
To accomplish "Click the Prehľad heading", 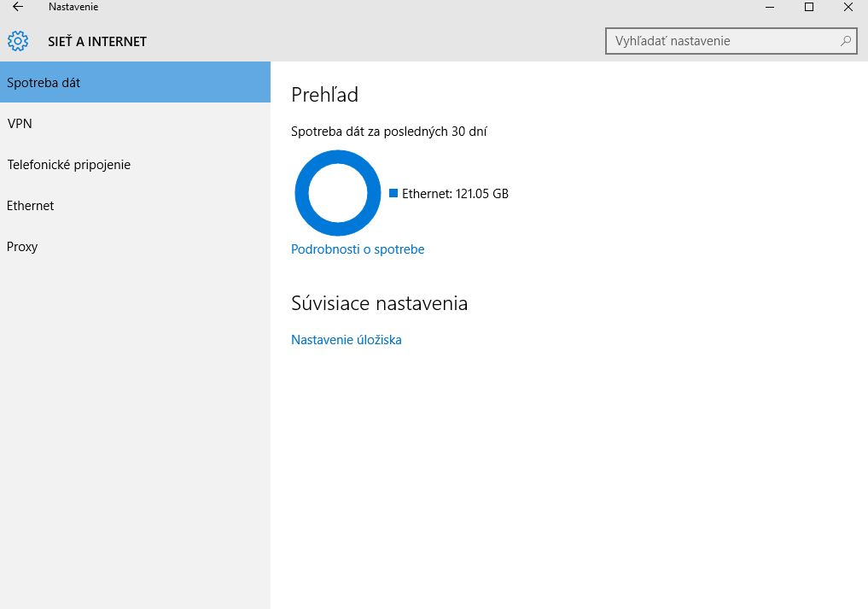I will (324, 95).
